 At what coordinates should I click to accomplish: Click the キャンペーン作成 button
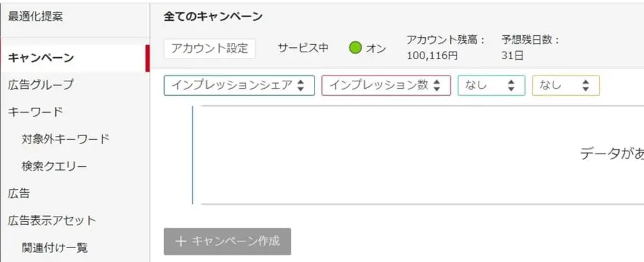point(227,241)
